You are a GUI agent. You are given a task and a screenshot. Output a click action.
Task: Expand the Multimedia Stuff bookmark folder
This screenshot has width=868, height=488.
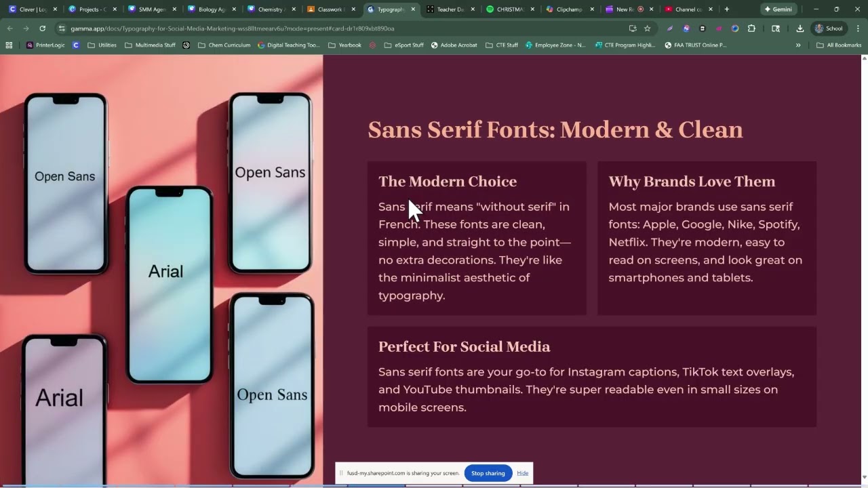150,45
